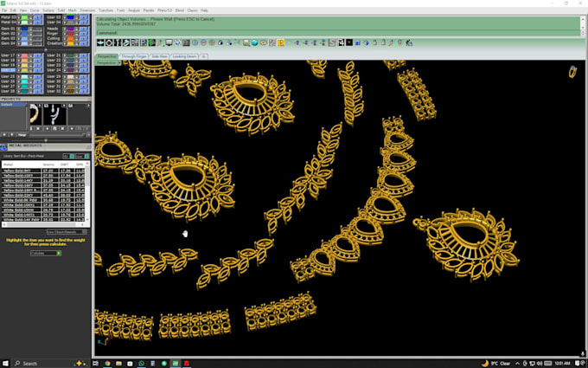Open the Render menu

tap(149, 10)
